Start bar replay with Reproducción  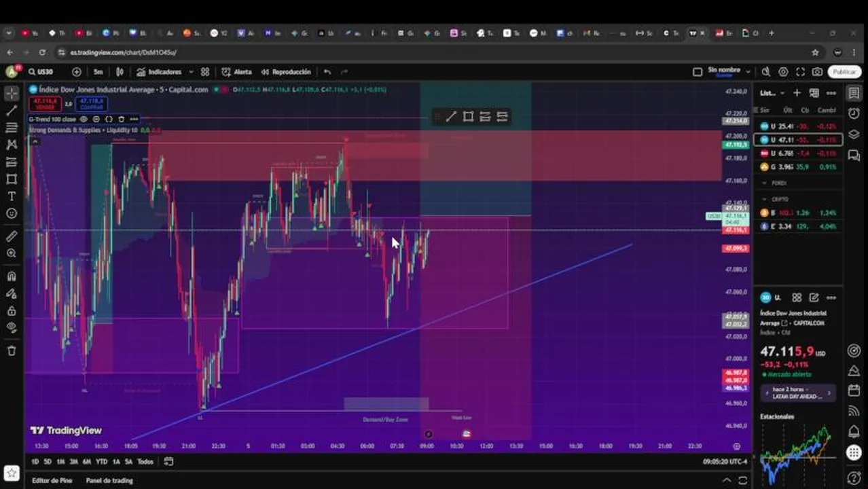[285, 71]
